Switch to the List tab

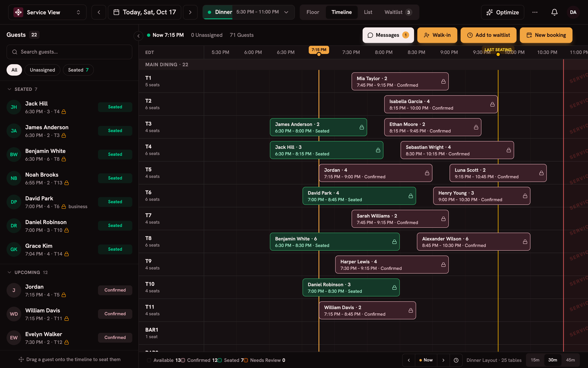tap(368, 12)
